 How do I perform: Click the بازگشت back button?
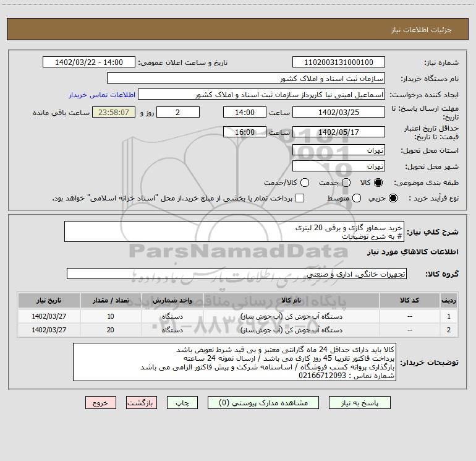pos(142,403)
